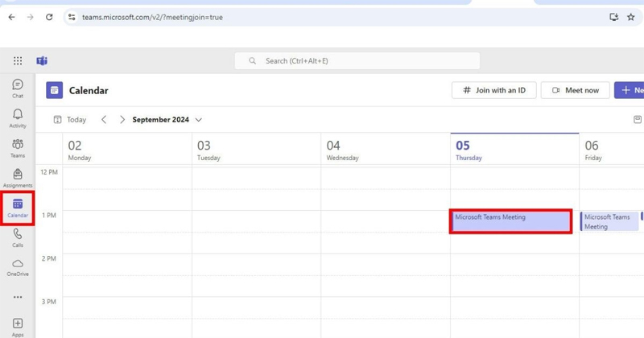
Task: Click the Search (Ctrl+Alt+E) box
Action: point(357,61)
